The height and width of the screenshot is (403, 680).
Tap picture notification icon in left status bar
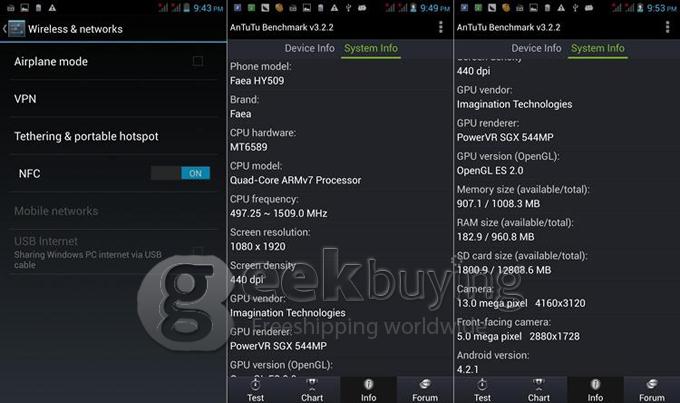click(x=25, y=8)
